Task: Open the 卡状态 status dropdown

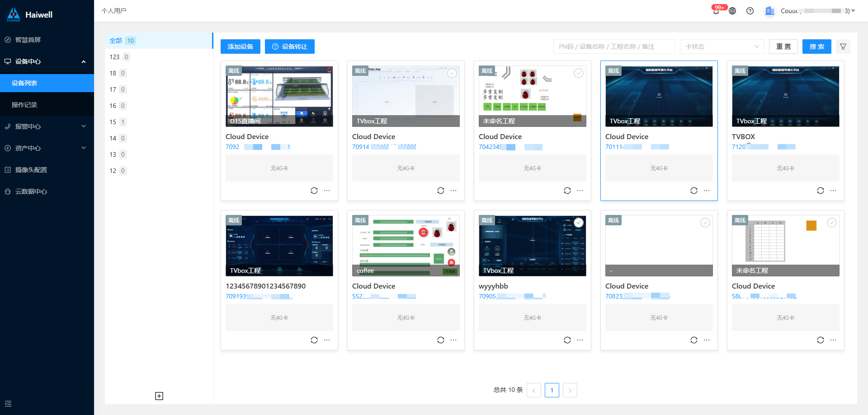Action: (722, 47)
